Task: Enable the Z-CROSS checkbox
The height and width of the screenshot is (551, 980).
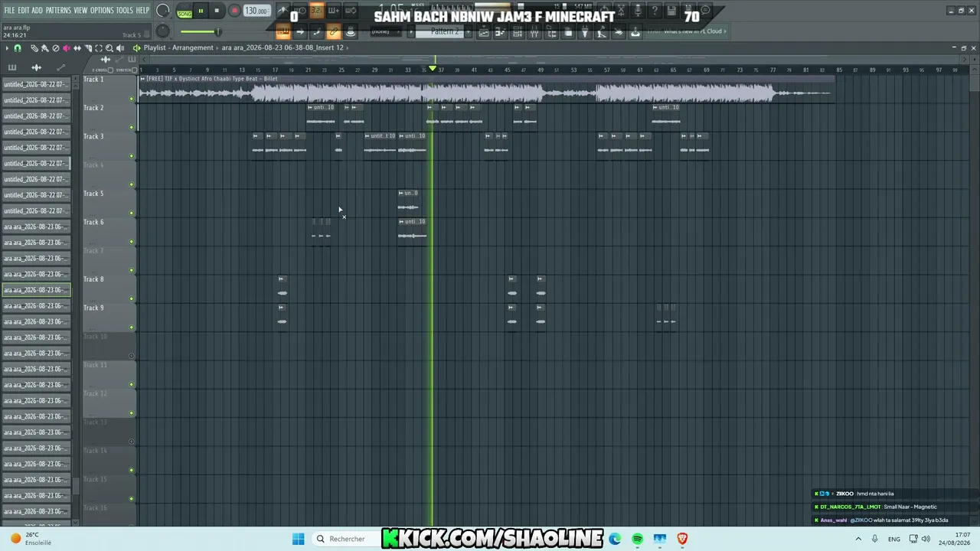Action: (110, 70)
